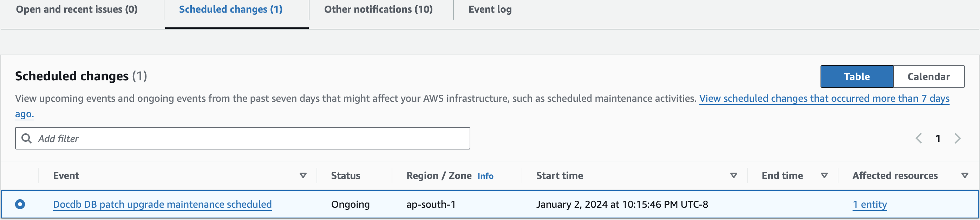Click the next page chevron arrow
This screenshot has width=980, height=220.
957,138
